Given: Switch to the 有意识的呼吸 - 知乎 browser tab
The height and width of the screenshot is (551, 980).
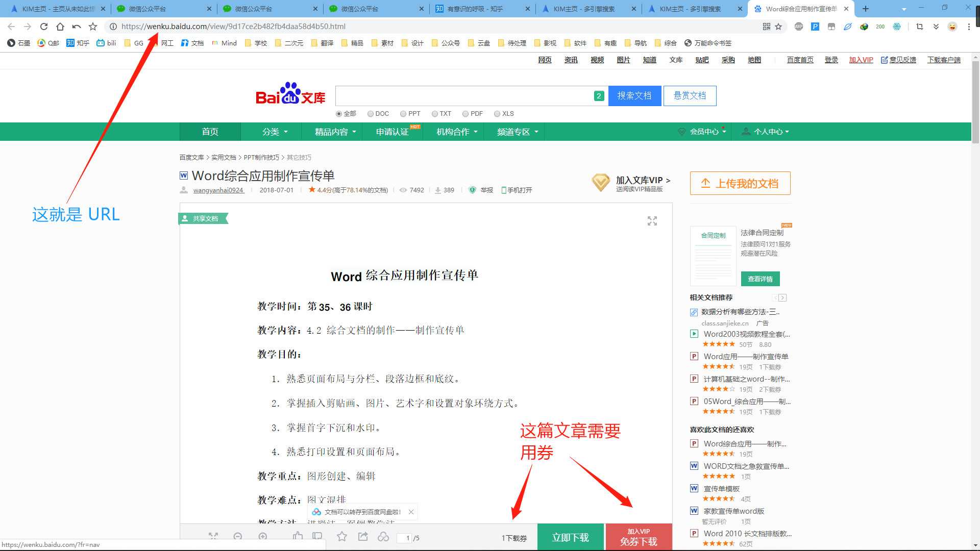Looking at the screenshot, I should (x=475, y=9).
